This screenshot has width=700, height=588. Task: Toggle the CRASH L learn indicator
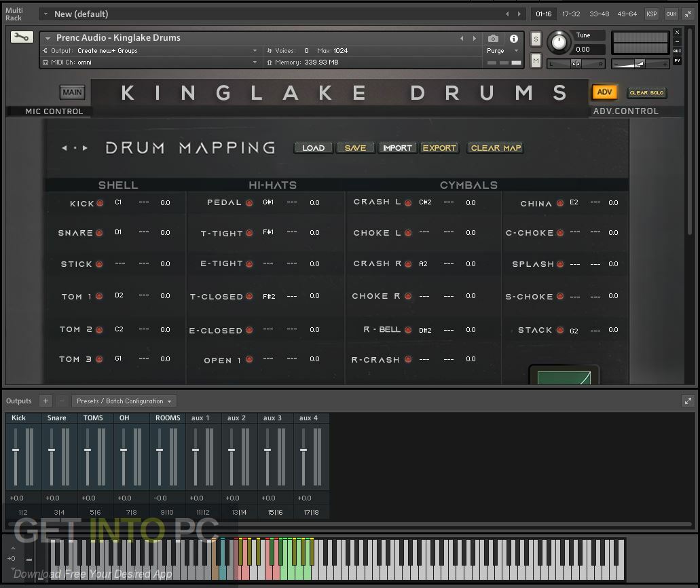pos(408,203)
